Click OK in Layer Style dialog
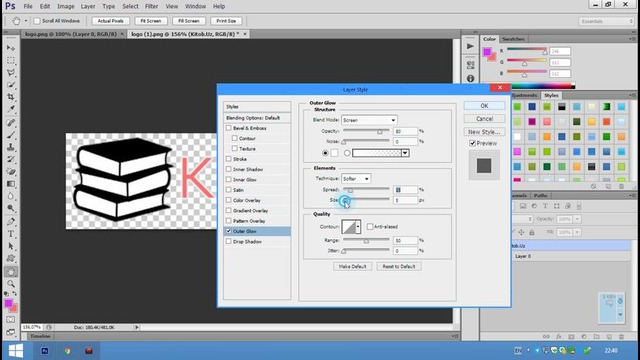The height and width of the screenshot is (360, 640). tap(484, 106)
